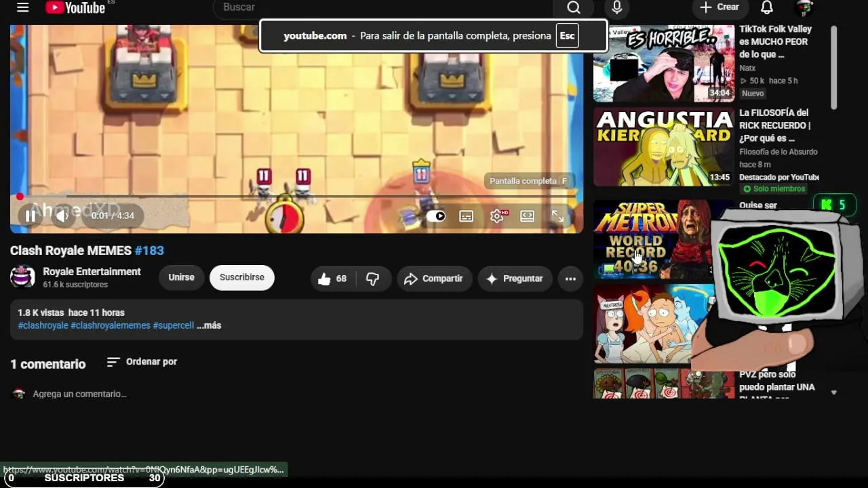
Task: Open the Ordenar por comment sorting menu
Action: click(x=142, y=362)
